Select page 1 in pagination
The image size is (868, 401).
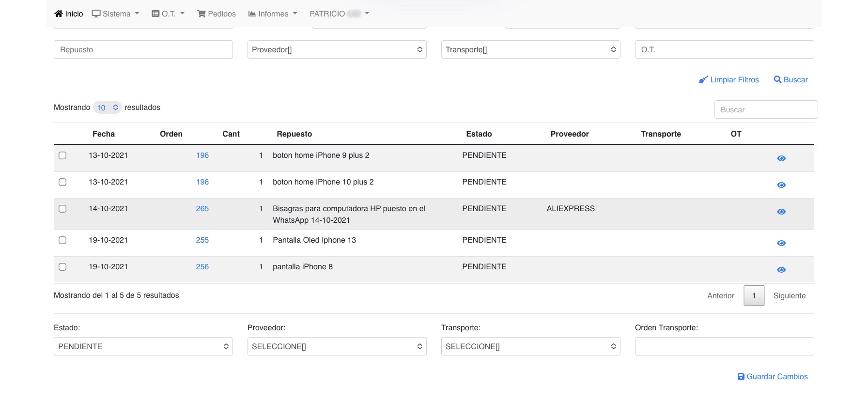[x=754, y=295]
